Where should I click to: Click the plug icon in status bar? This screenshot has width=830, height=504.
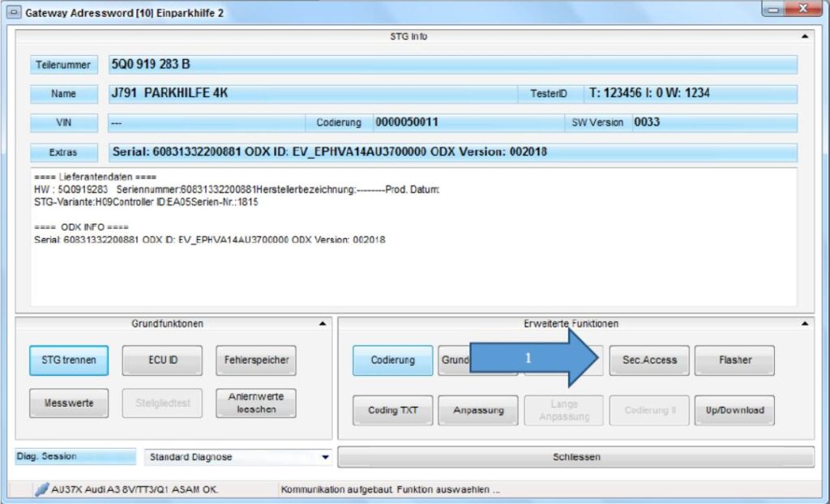click(42, 489)
